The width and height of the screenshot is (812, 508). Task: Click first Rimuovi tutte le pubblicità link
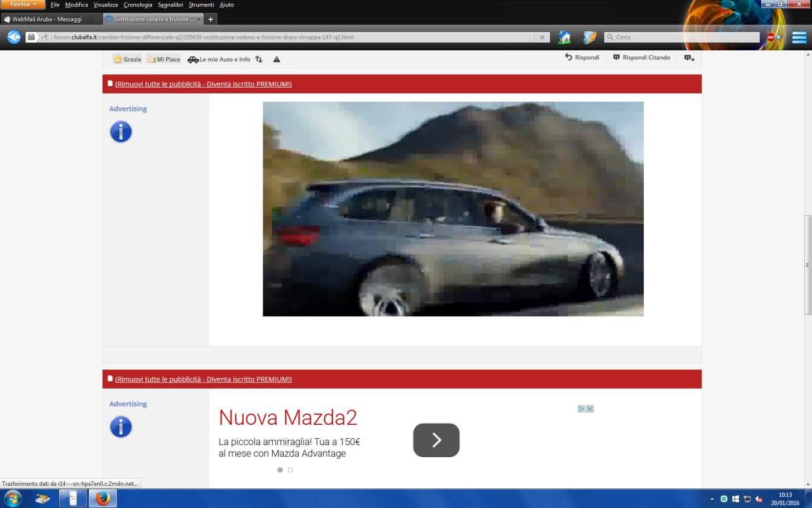click(204, 84)
